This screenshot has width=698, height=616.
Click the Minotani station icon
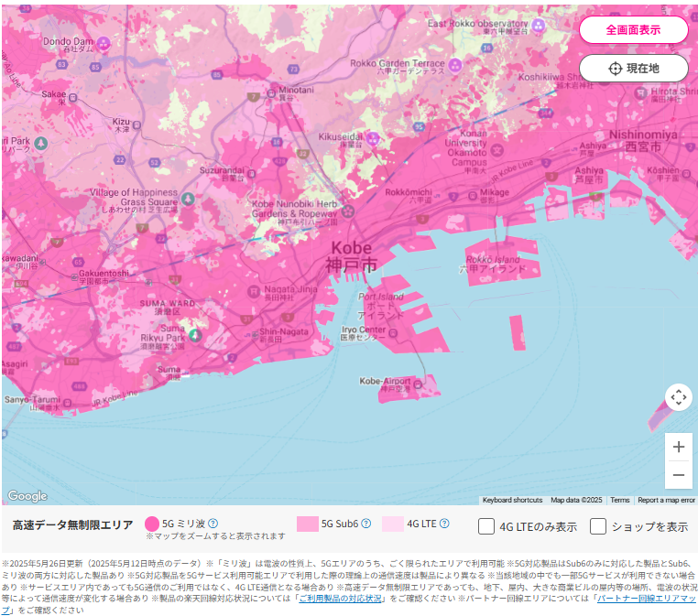[271, 93]
